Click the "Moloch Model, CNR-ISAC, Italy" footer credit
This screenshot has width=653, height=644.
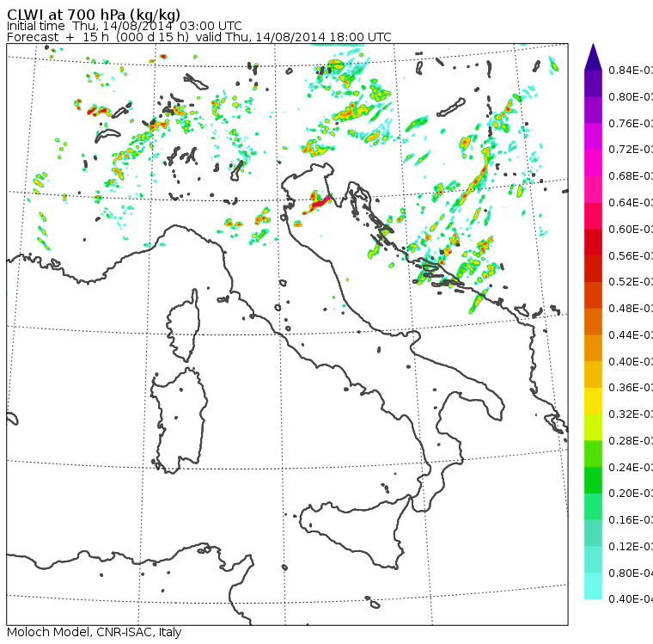click(95, 632)
